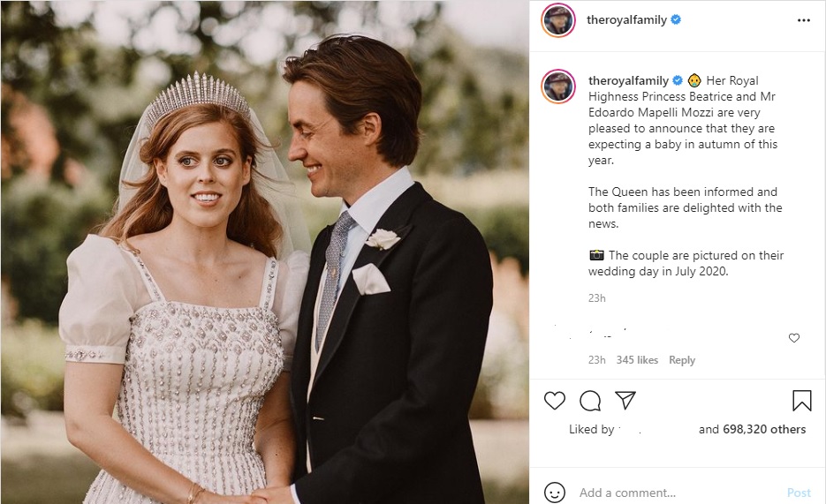Like the post with the heart icon

coord(555,401)
